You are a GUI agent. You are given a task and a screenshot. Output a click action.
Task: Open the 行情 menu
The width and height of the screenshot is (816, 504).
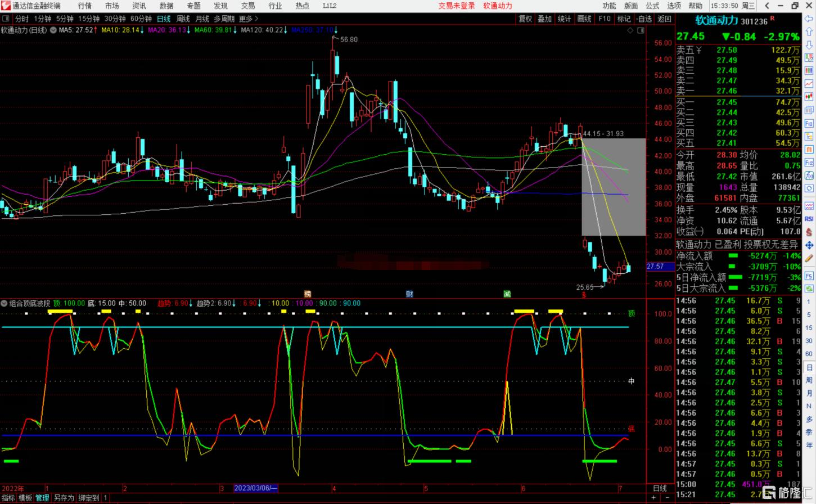[85, 6]
